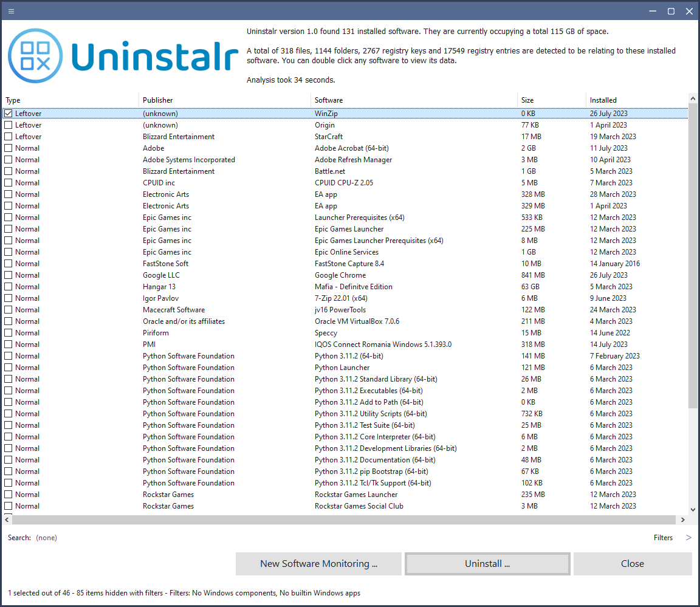Screen dimensions: 700x607
Task: Click the 63 GB size cell
Action: pyautogui.click(x=530, y=287)
